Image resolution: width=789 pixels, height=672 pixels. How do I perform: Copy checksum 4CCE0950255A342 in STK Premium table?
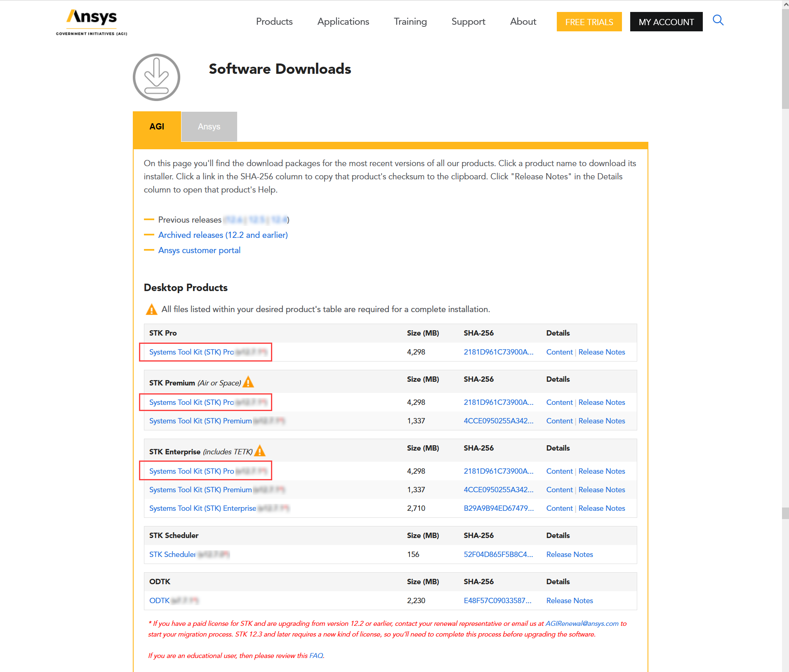499,421
